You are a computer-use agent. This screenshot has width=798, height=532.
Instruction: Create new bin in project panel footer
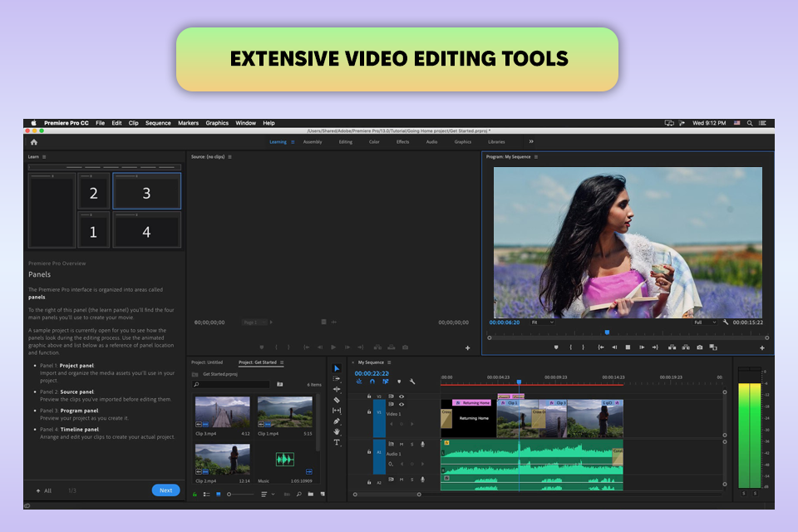point(310,495)
